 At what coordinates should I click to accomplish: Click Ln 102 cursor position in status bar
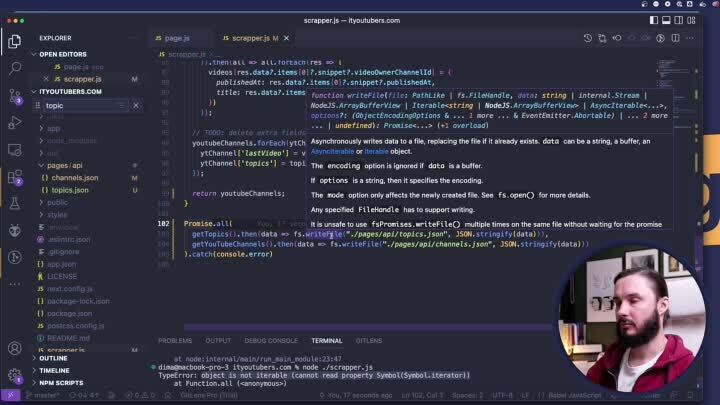pyautogui.click(x=422, y=395)
